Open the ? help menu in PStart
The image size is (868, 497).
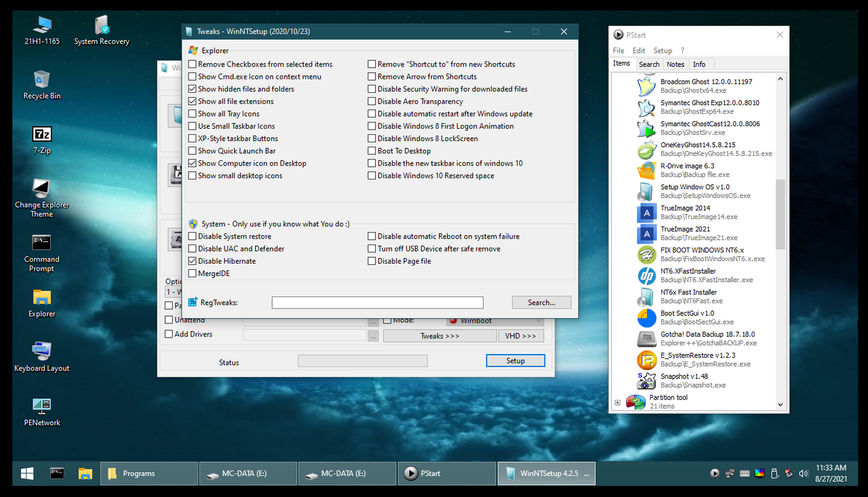coord(682,51)
